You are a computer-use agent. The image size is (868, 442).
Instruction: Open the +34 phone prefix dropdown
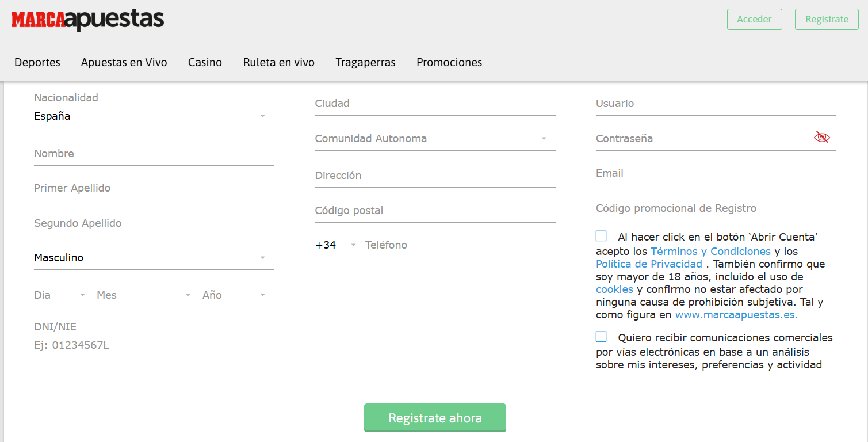tap(336, 245)
